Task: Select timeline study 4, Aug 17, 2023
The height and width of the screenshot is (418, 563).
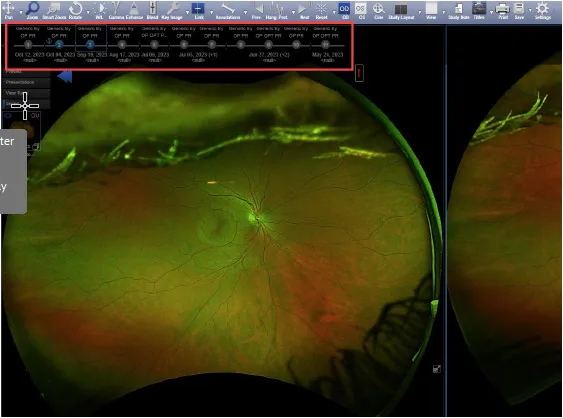Action: (122, 45)
